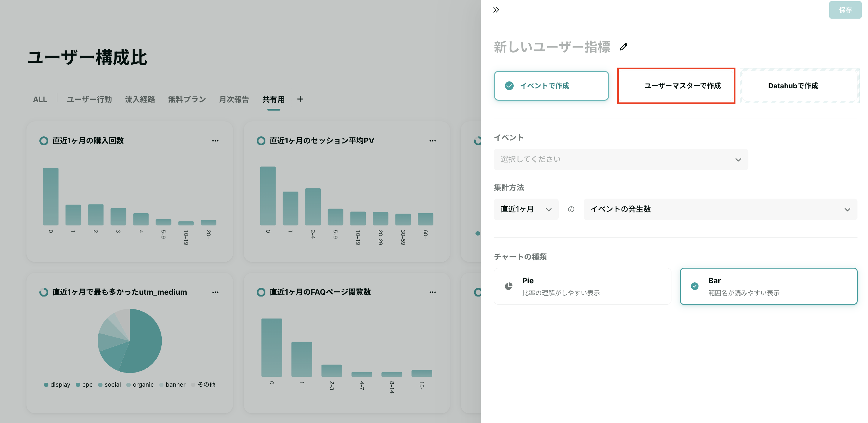Select ユーザーマスターで作成 creation mode
Image resolution: width=868 pixels, height=423 pixels.
point(676,86)
